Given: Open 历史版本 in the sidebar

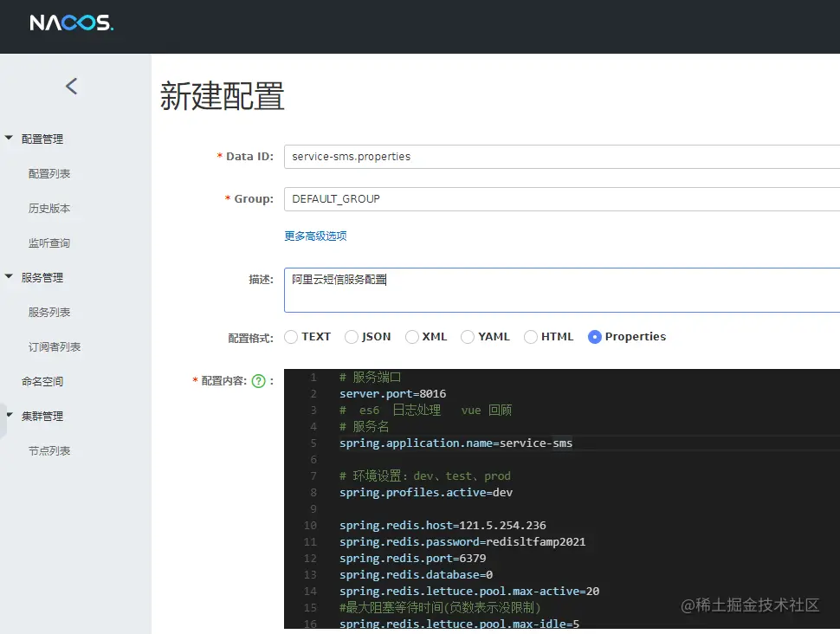Looking at the screenshot, I should (49, 209).
